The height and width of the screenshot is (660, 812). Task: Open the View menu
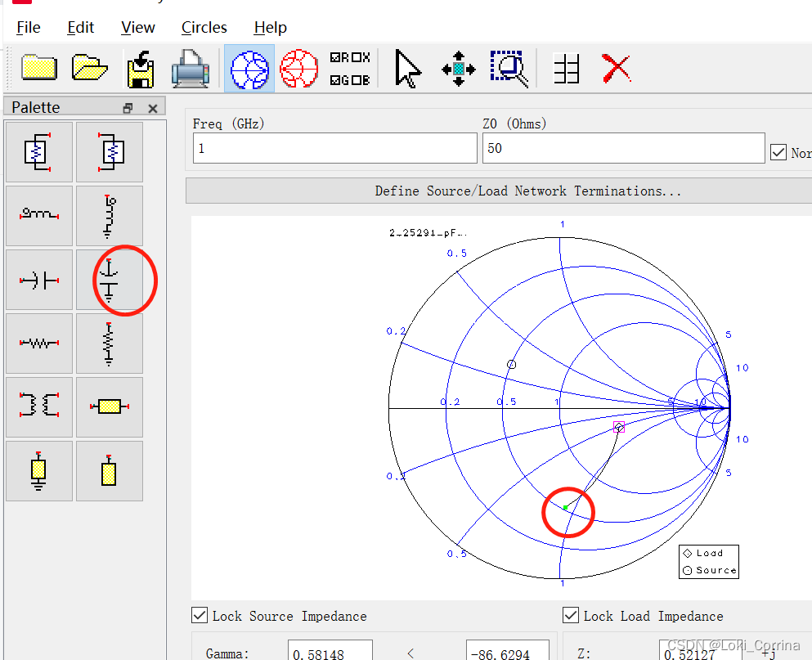137,27
